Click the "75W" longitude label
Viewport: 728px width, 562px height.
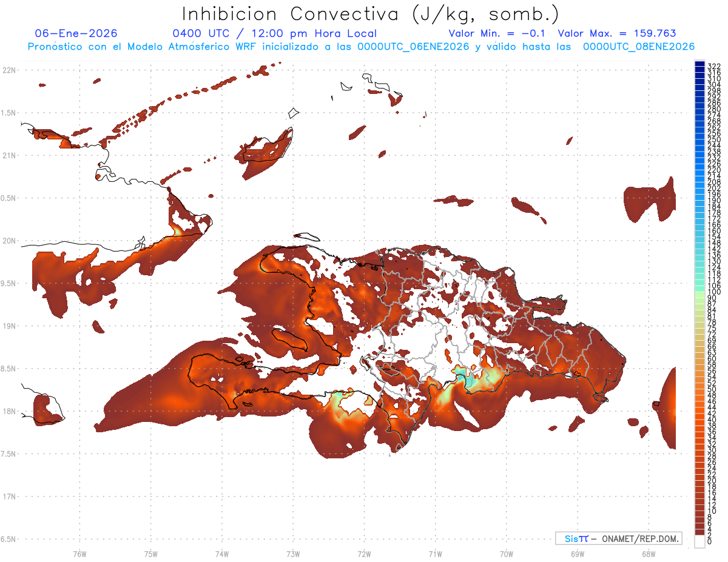click(150, 554)
